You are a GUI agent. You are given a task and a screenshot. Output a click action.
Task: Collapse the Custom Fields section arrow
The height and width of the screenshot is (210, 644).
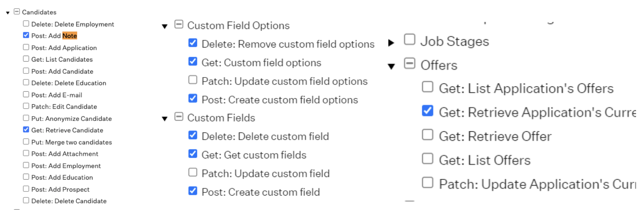coord(165,119)
